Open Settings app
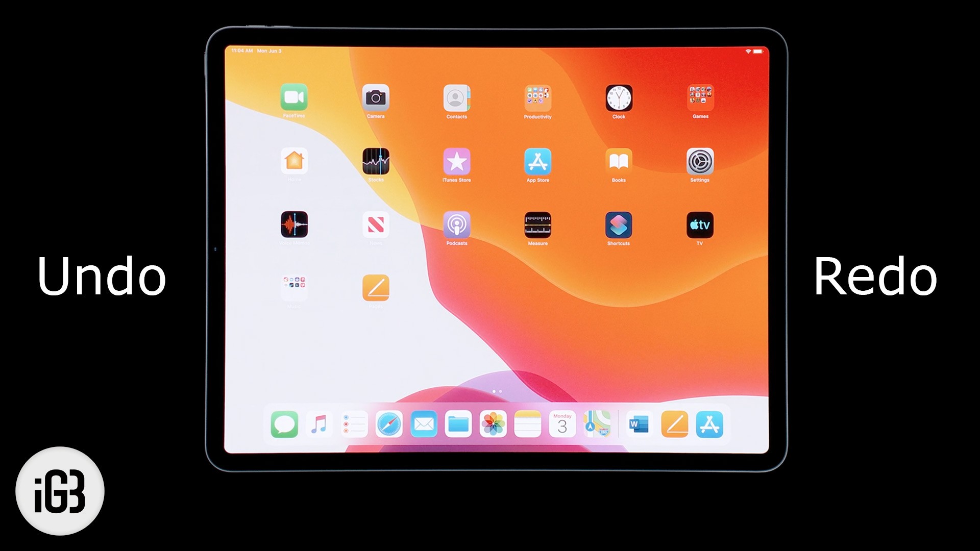This screenshot has height=551, width=980. 700,162
